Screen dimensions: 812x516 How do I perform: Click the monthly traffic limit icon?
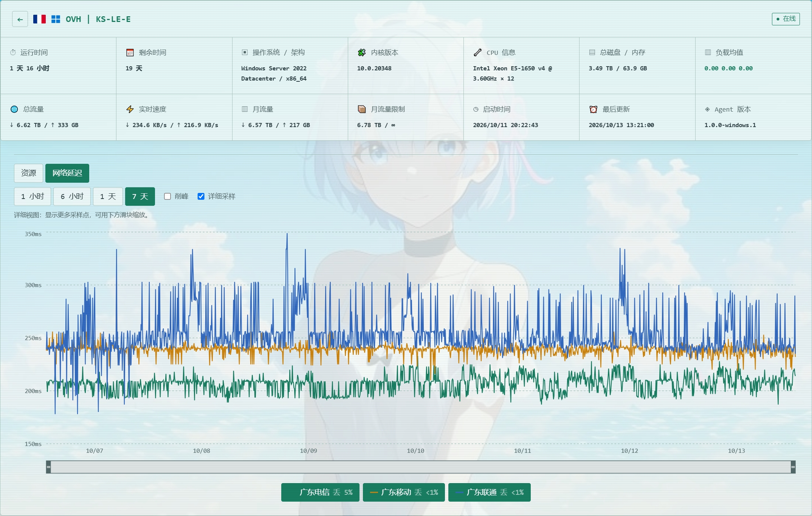(x=362, y=109)
